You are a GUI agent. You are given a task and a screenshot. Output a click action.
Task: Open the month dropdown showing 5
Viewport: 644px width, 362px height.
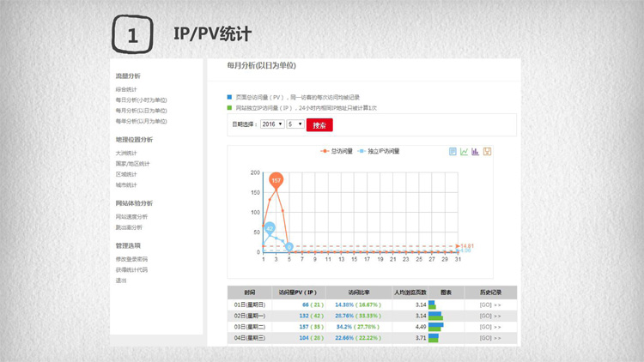[295, 124]
